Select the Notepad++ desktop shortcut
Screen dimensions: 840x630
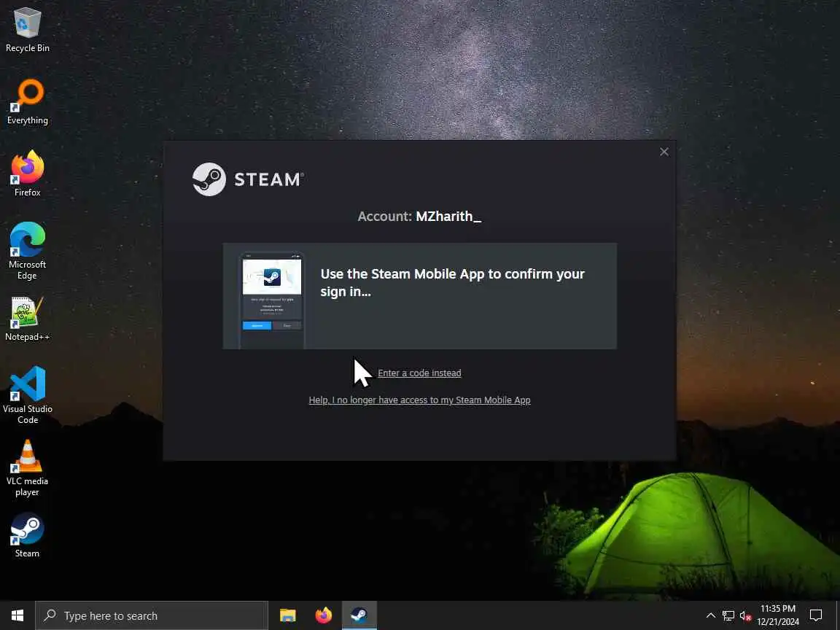(x=27, y=319)
